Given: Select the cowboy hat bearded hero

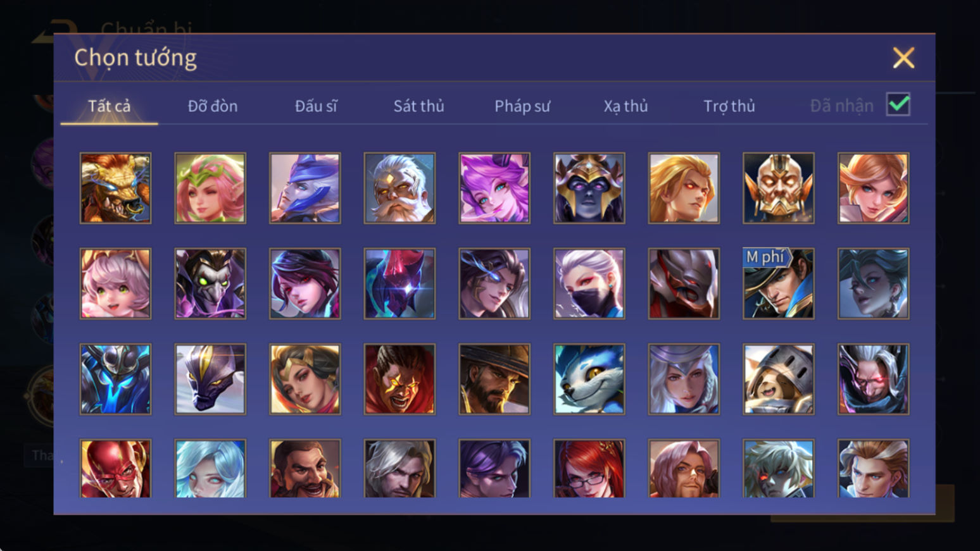Looking at the screenshot, I should [x=494, y=379].
